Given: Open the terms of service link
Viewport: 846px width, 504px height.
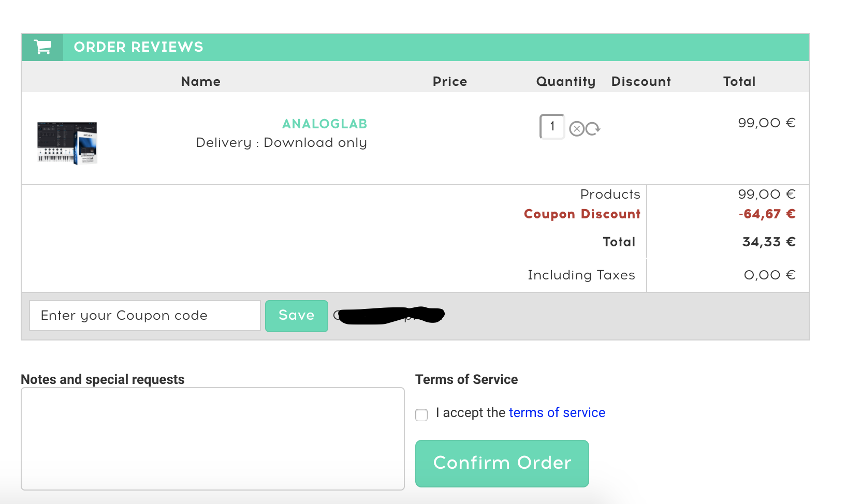Looking at the screenshot, I should click(557, 412).
